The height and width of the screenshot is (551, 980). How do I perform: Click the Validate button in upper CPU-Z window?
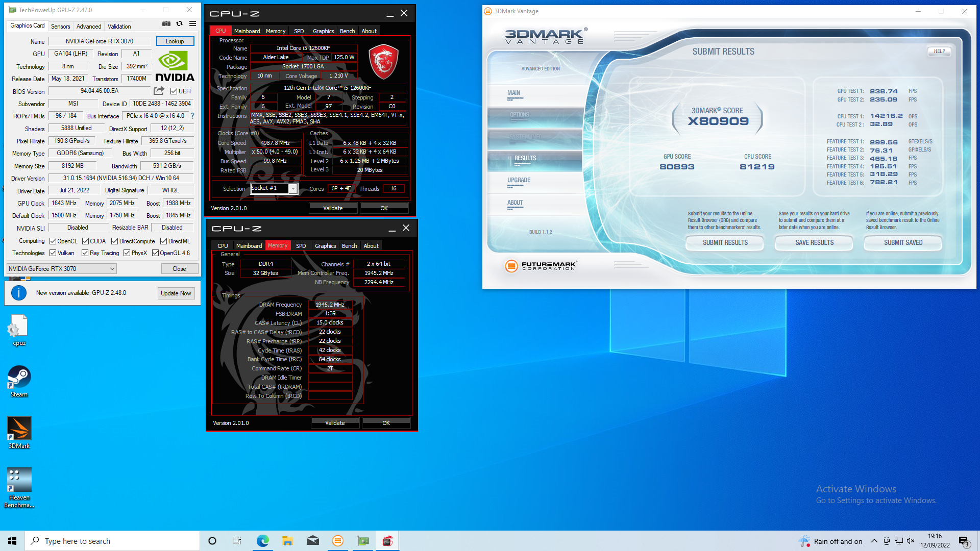click(x=333, y=208)
